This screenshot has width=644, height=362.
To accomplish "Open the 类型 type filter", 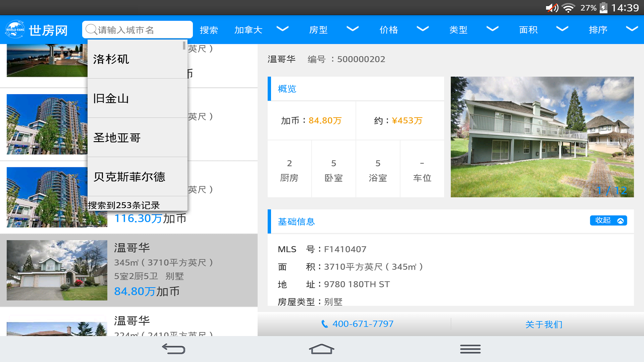I will 458,30.
